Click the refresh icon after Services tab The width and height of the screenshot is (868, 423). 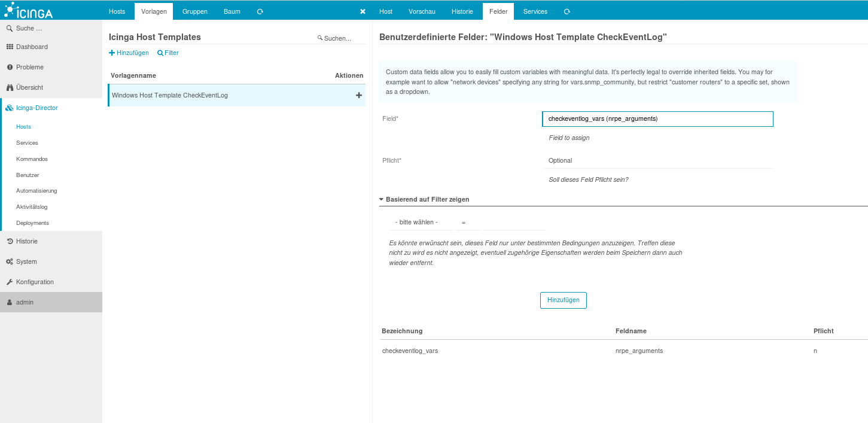click(567, 11)
